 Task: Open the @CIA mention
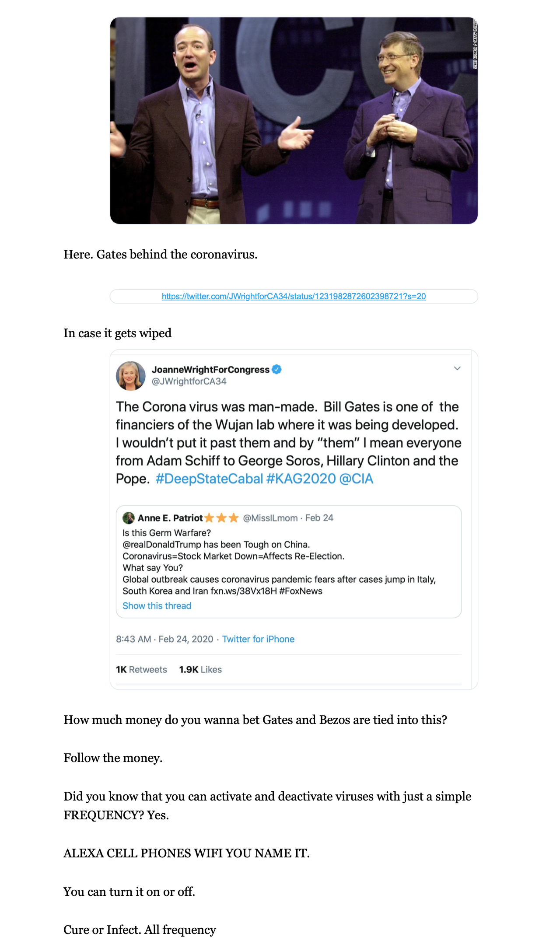point(356,479)
